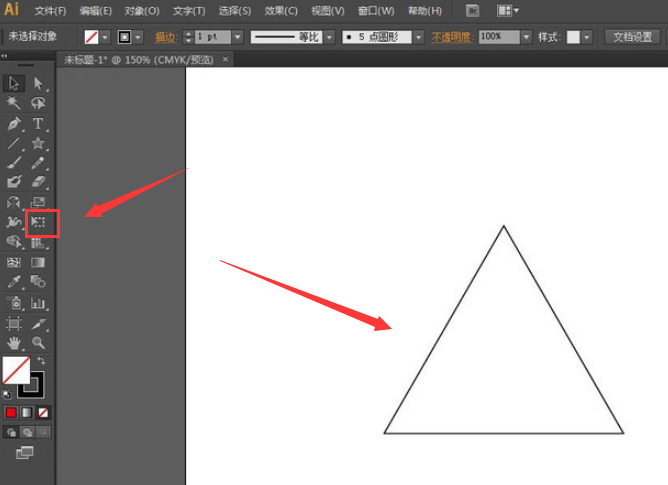Choose the Symbol Sprayer tool
Image resolution: width=668 pixels, height=485 pixels.
click(14, 303)
